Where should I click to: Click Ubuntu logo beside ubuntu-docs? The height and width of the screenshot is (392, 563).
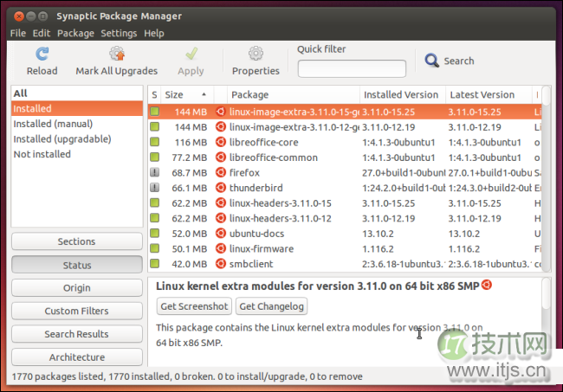point(221,233)
